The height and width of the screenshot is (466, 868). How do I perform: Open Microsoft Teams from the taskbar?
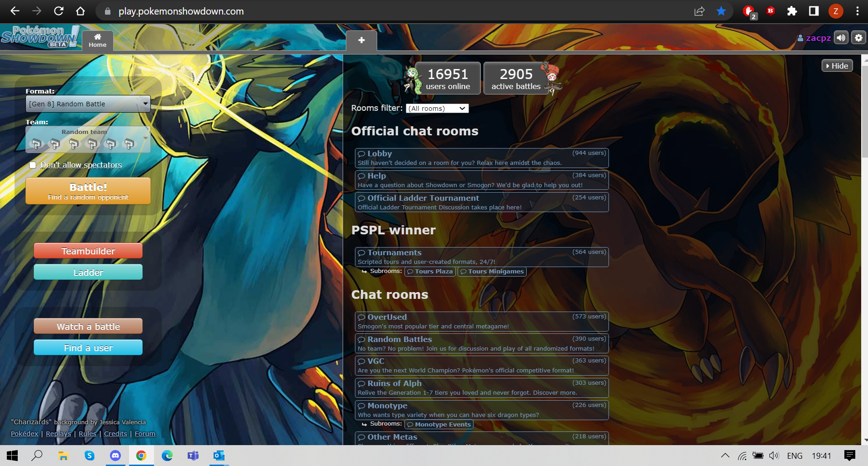[193, 456]
